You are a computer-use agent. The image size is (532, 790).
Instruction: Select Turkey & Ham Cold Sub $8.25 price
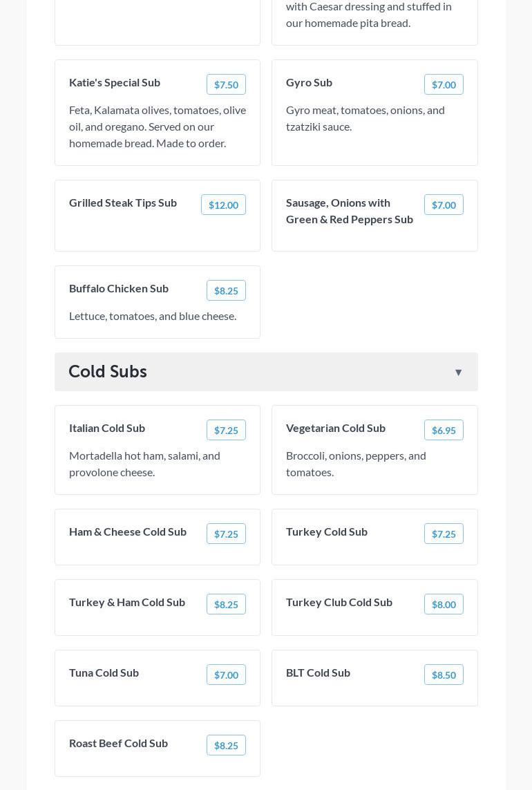(x=226, y=604)
